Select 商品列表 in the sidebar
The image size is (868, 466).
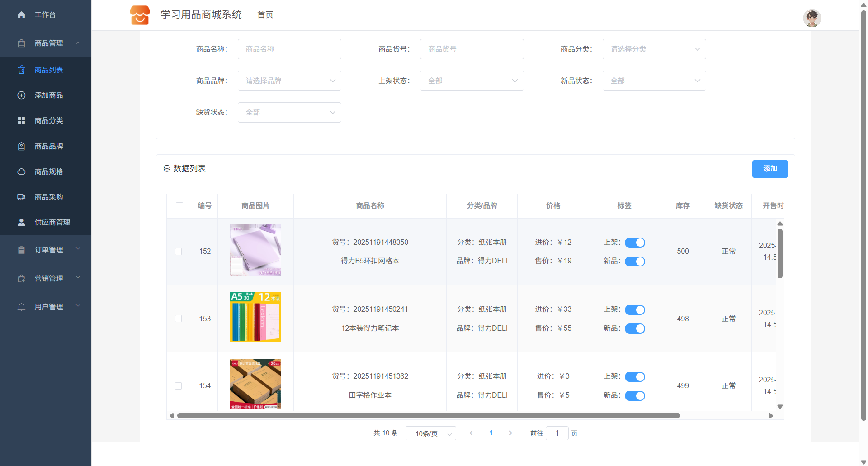point(49,70)
